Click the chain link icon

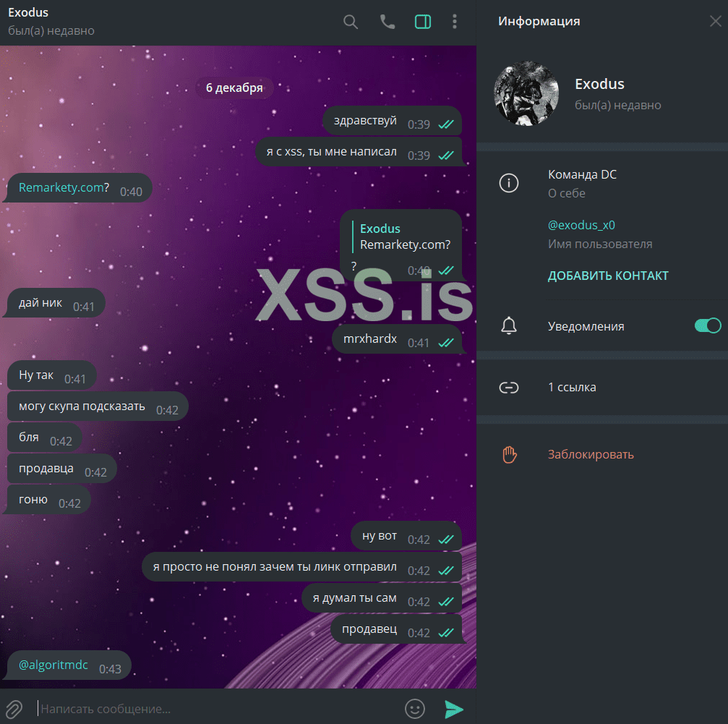pos(509,387)
